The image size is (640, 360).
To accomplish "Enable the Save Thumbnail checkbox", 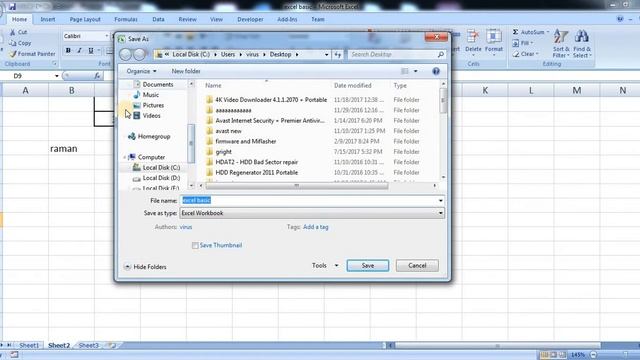I will (195, 245).
